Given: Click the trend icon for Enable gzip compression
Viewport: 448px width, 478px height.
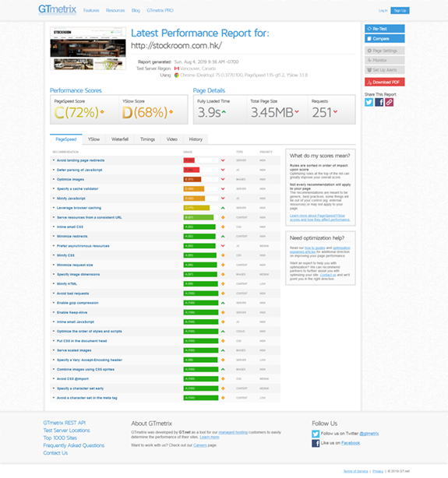Looking at the screenshot, I should (x=223, y=303).
